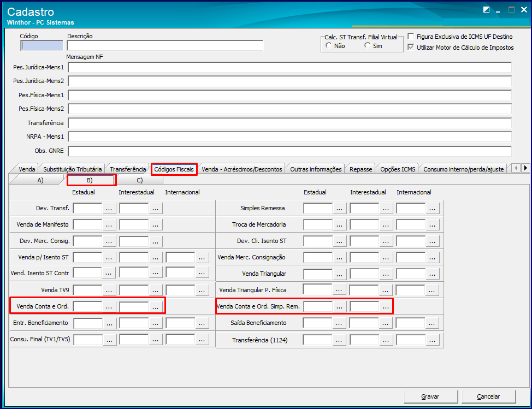This screenshot has width=532, height=409.
Task: Open lookup for Dev. Merc. Consig. Interestadual
Action: [155, 241]
